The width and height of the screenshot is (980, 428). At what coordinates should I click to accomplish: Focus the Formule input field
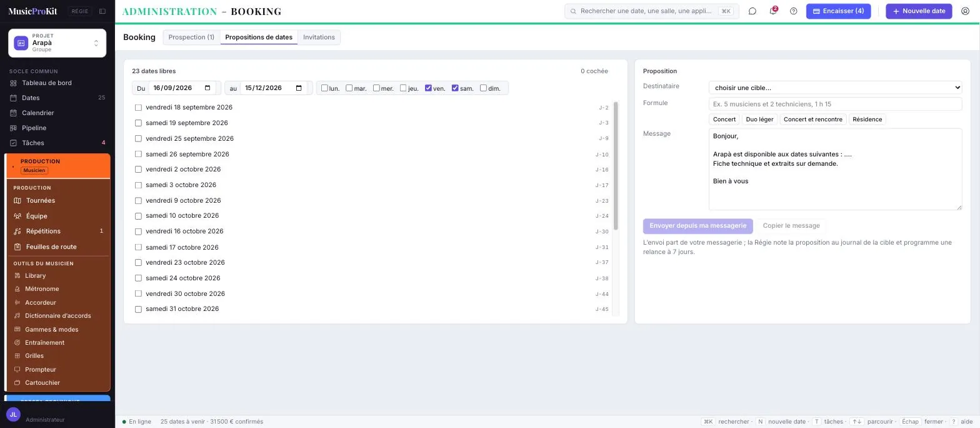835,104
